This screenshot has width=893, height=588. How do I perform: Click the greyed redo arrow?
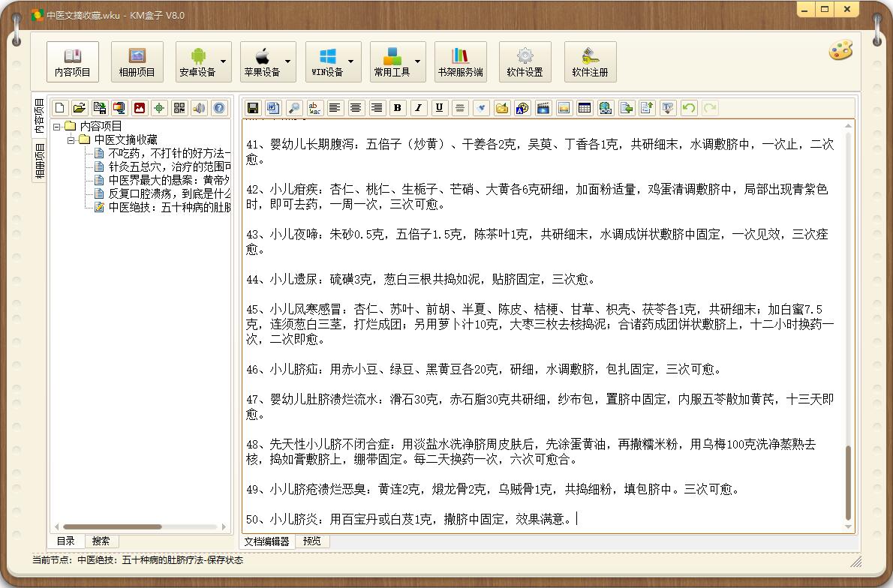click(710, 107)
